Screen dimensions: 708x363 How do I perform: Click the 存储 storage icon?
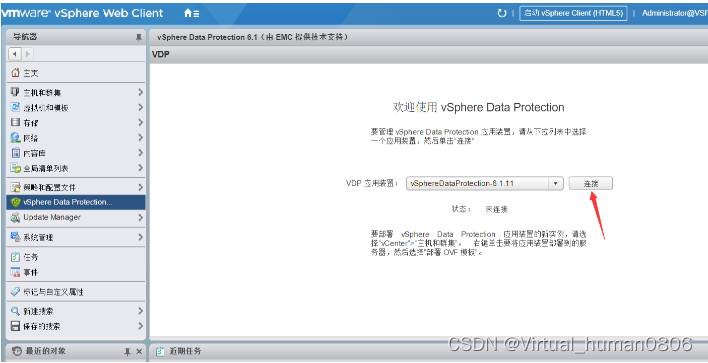click(16, 122)
